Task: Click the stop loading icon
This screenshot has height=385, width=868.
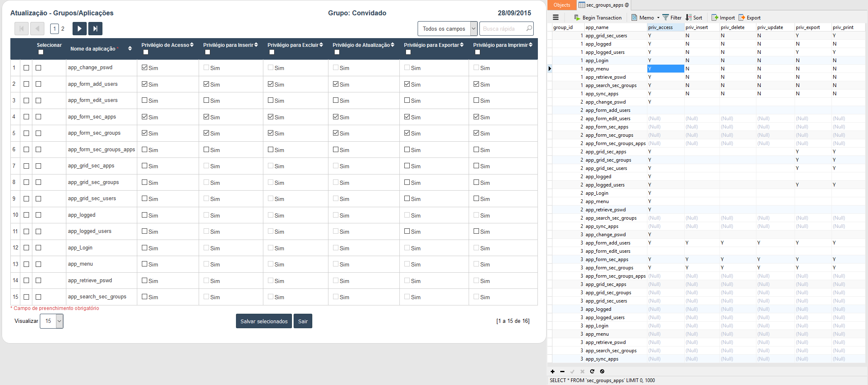Action: coord(602,371)
